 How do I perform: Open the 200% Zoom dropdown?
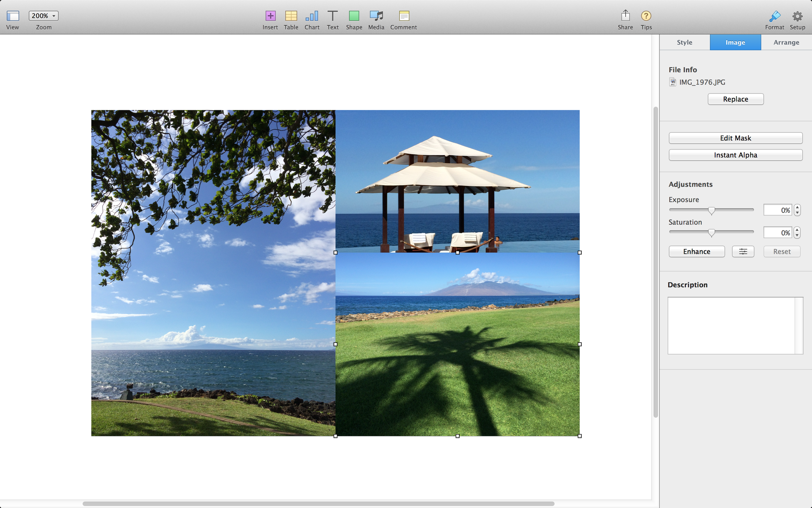pos(44,16)
